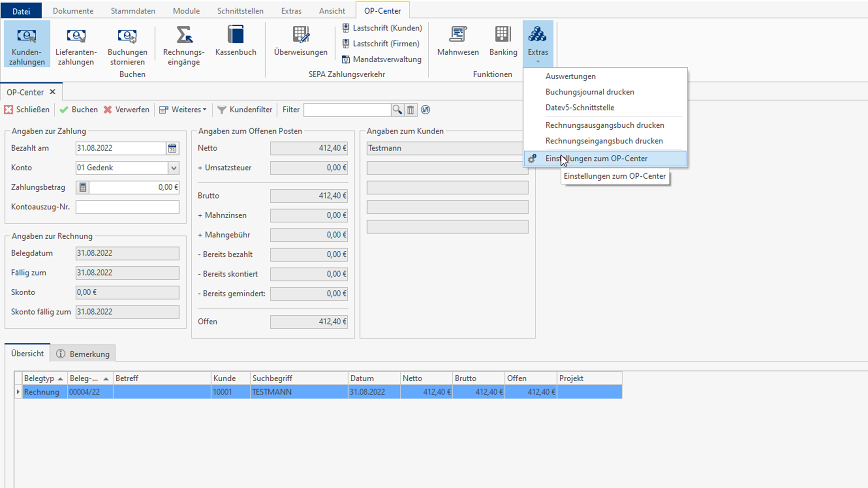Open the Weiteres dropdown
The image size is (868, 488).
183,110
